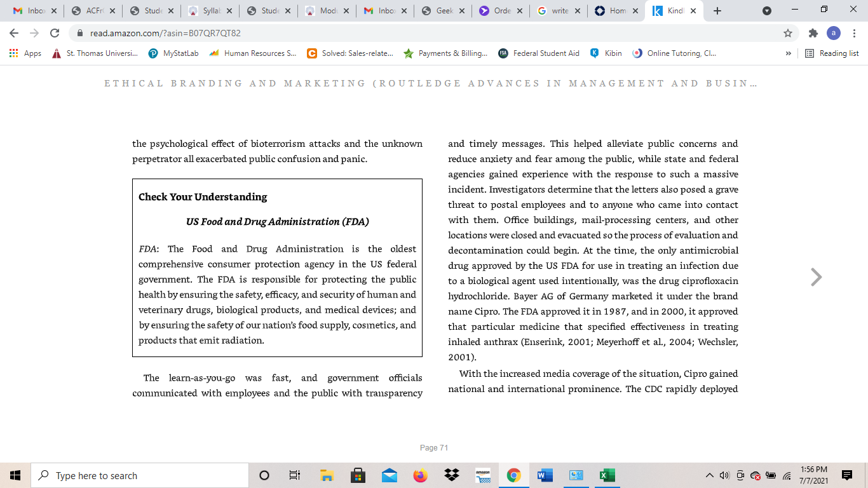Reload the Kindle reader page
The width and height of the screenshot is (868, 488).
tap(54, 33)
